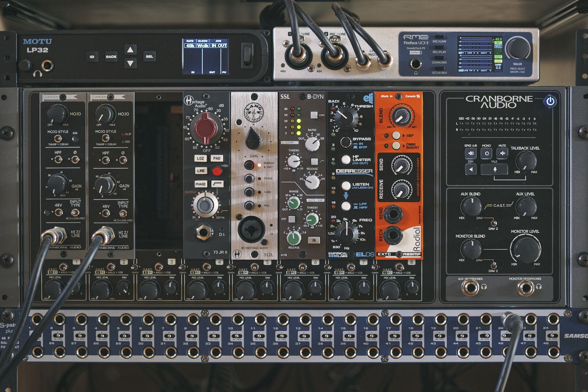This screenshot has height=392, width=588.
Task: Click the MOTU LP32 down arrow button
Action: point(130,63)
